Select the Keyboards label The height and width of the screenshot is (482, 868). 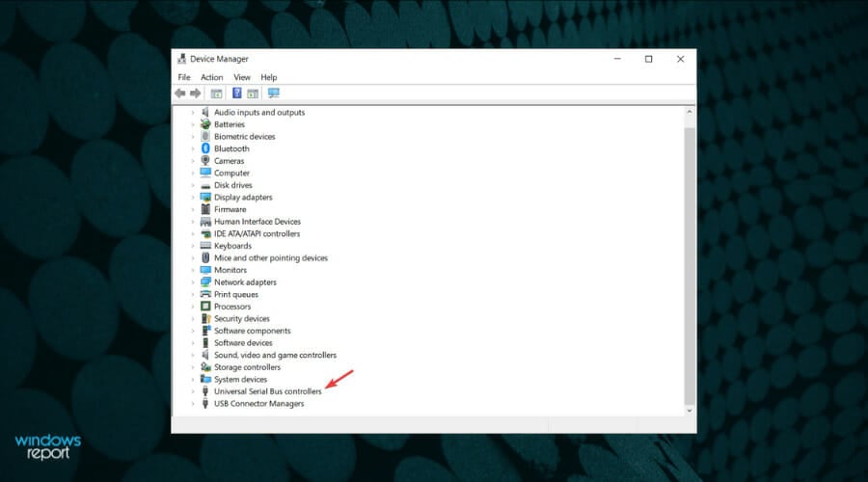tap(233, 246)
